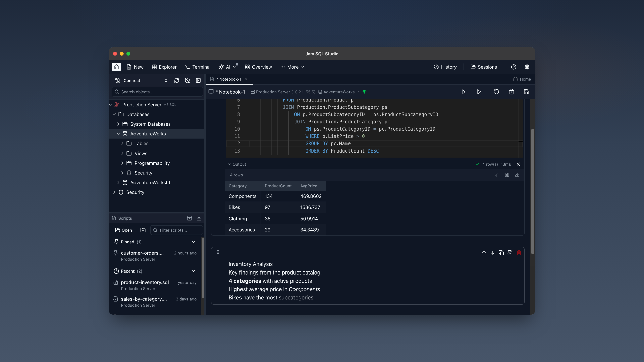This screenshot has width=644, height=362.
Task: Copy the query output with the copy icon
Action: point(497,175)
